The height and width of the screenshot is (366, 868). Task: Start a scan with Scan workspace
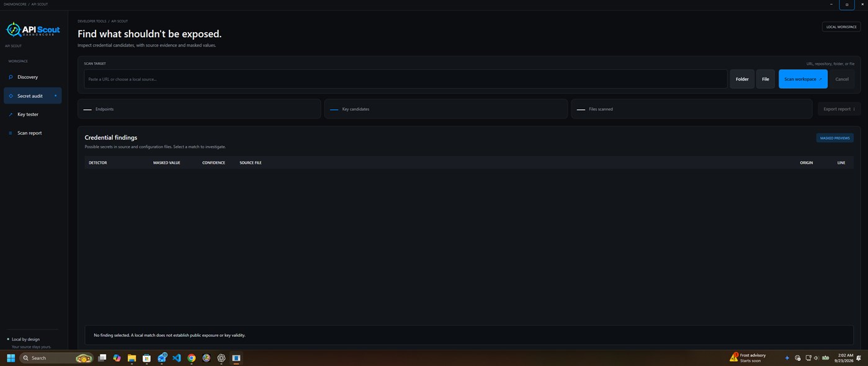point(803,79)
